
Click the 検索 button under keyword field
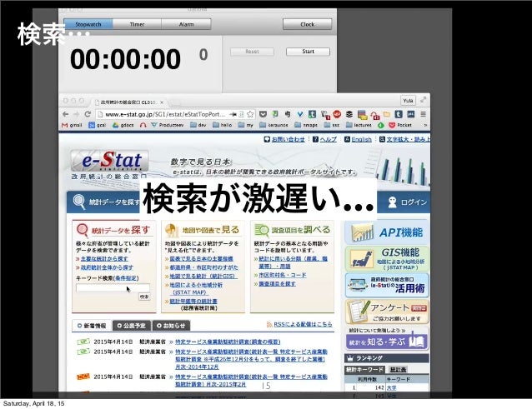pos(144,297)
